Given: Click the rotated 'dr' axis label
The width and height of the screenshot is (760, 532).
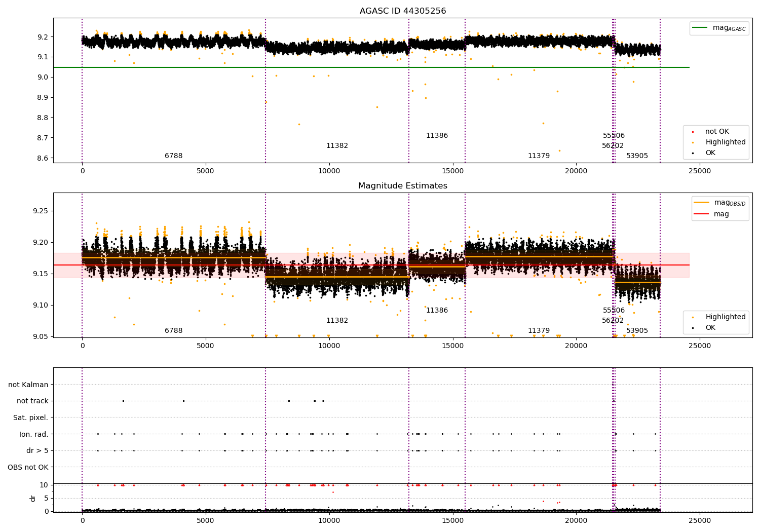Looking at the screenshot, I should click(x=33, y=498).
